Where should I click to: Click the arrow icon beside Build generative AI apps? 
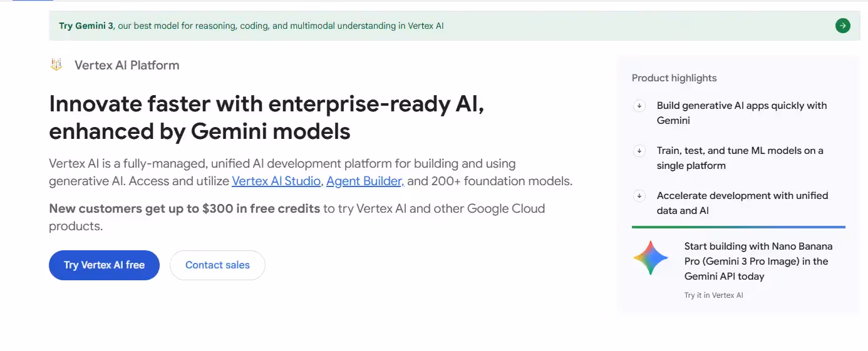pyautogui.click(x=639, y=106)
